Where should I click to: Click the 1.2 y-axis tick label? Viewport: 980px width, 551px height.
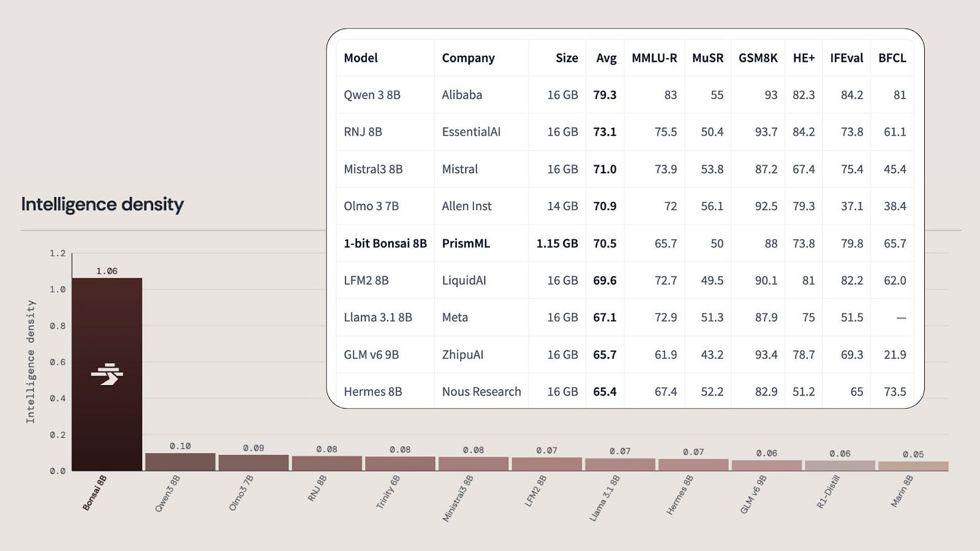coord(58,253)
